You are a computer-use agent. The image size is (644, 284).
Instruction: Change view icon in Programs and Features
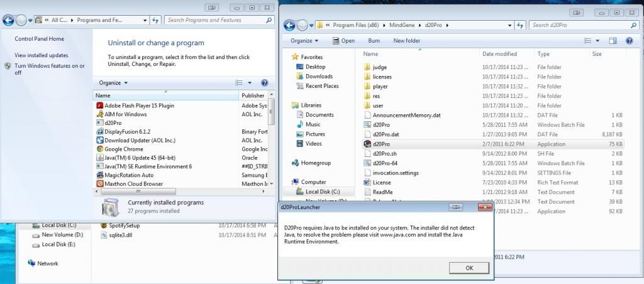[240, 83]
